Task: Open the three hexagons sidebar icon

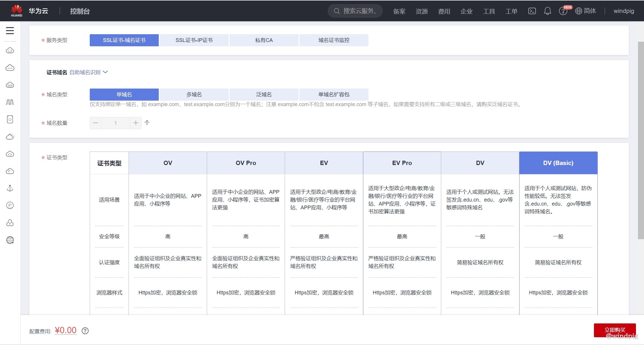Action: [10, 223]
